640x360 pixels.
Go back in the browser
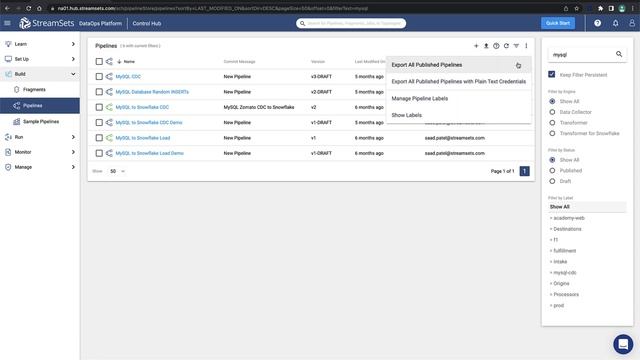tap(7, 8)
